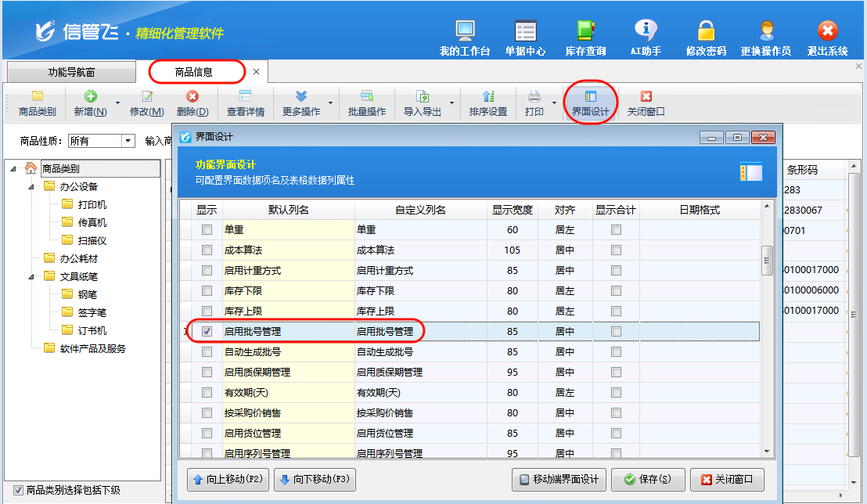
Task: Click 更换操作员 user icon
Action: [x=765, y=31]
